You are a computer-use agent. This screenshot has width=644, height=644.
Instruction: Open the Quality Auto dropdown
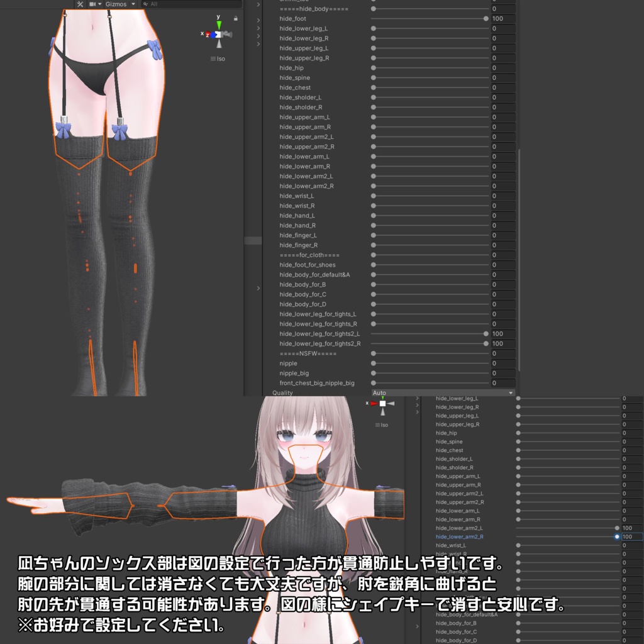pyautogui.click(x=440, y=392)
